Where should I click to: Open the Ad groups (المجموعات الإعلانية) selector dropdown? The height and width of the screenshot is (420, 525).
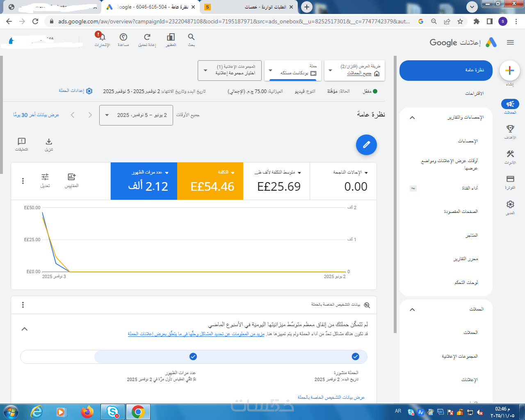tap(229, 71)
